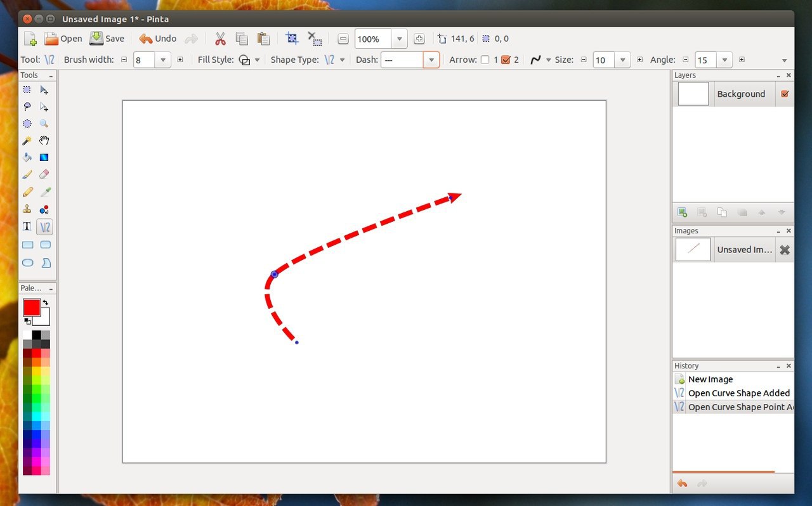Enable arrow 1 checkbox
The image size is (812, 506).
(x=485, y=60)
